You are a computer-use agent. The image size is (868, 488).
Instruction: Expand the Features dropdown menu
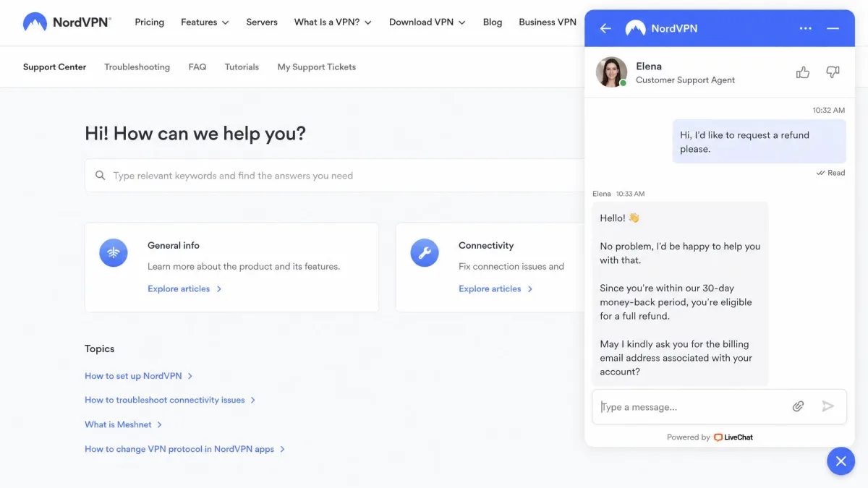[x=205, y=22]
